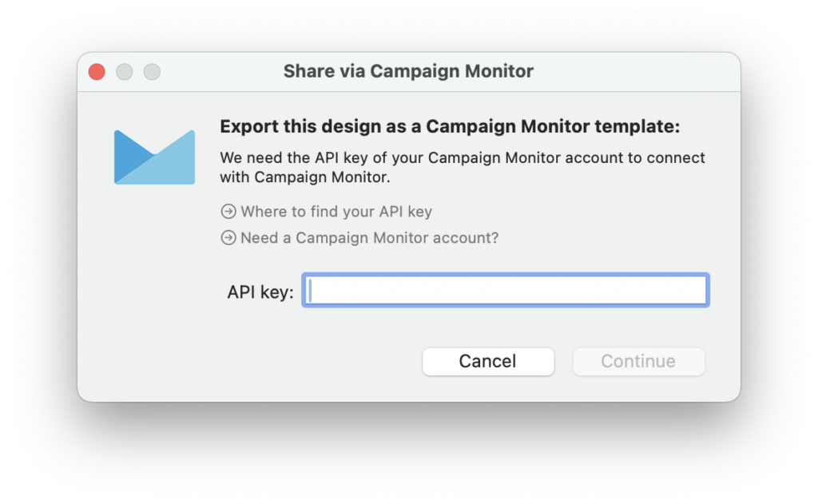The width and height of the screenshot is (818, 504).
Task: Place cursor inside the blue-outlined input box
Action: (x=506, y=290)
